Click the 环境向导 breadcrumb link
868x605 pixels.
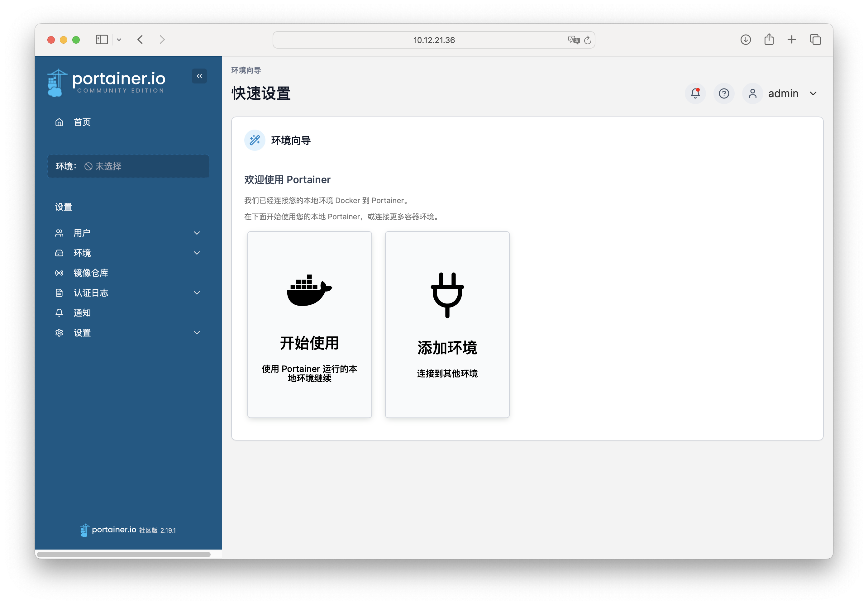click(246, 70)
